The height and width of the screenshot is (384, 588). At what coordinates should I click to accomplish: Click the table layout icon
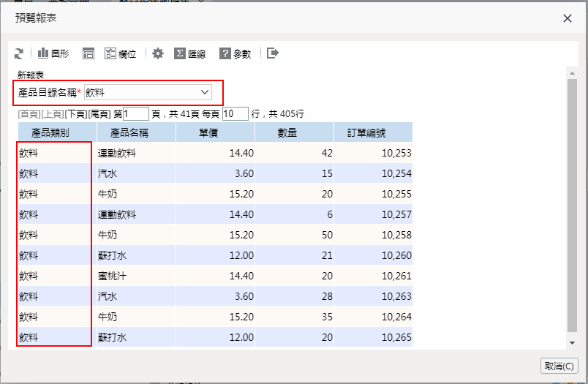coord(88,53)
